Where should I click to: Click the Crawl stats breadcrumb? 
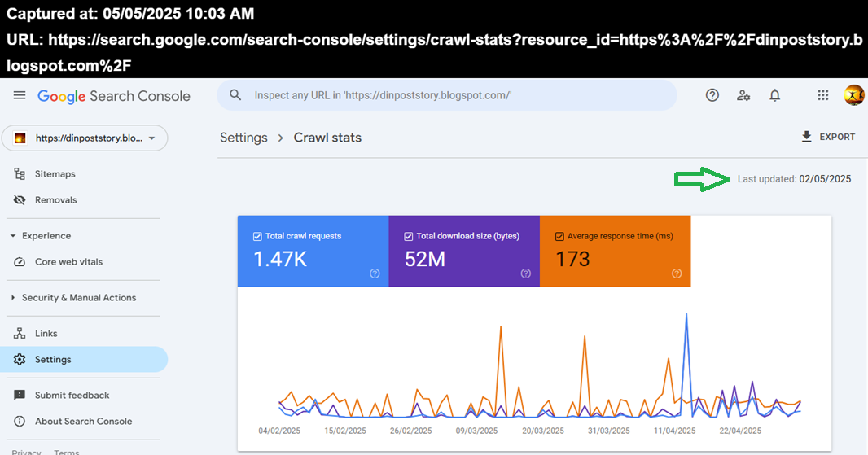click(x=327, y=138)
